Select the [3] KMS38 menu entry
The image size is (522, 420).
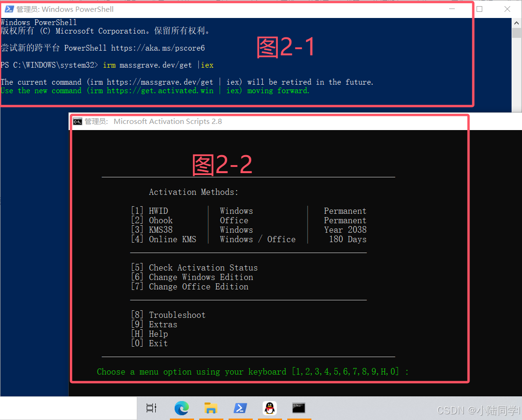tap(152, 230)
